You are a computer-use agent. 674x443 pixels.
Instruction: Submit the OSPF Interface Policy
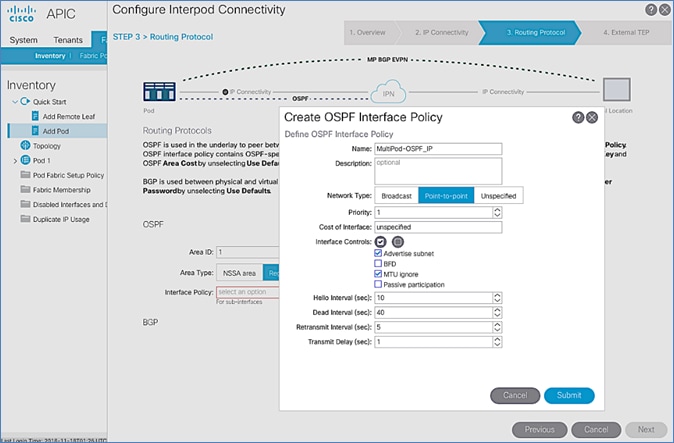[569, 395]
